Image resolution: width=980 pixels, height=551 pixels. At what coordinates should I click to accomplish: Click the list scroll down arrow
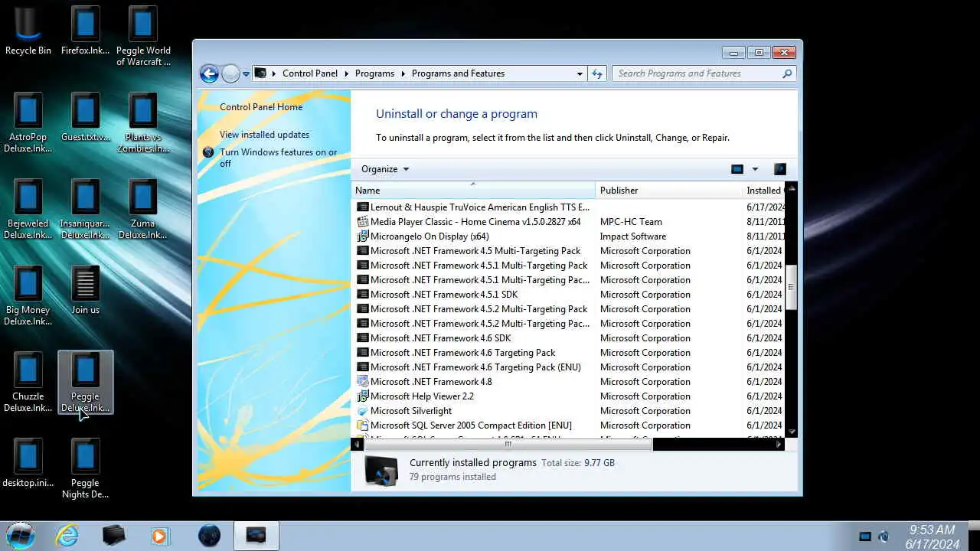[791, 432]
